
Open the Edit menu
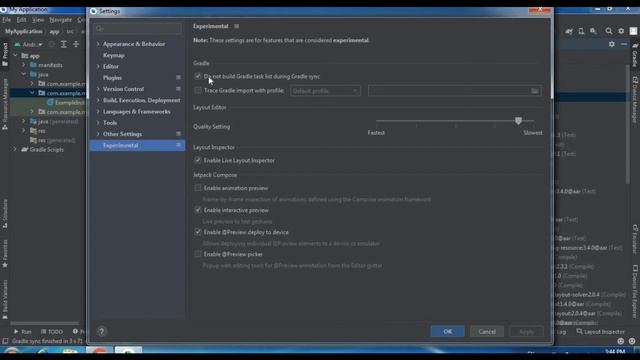tap(21, 20)
